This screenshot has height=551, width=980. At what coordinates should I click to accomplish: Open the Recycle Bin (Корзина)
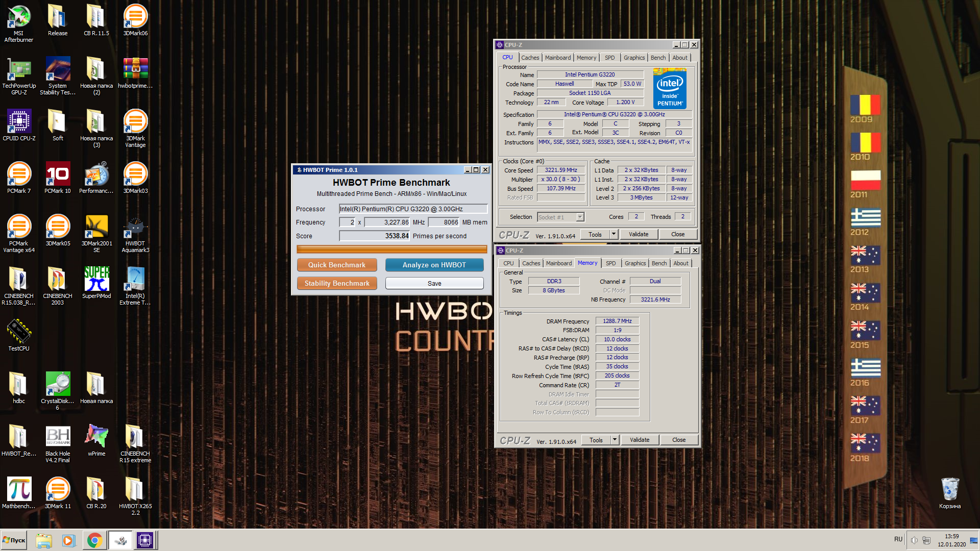[950, 493]
